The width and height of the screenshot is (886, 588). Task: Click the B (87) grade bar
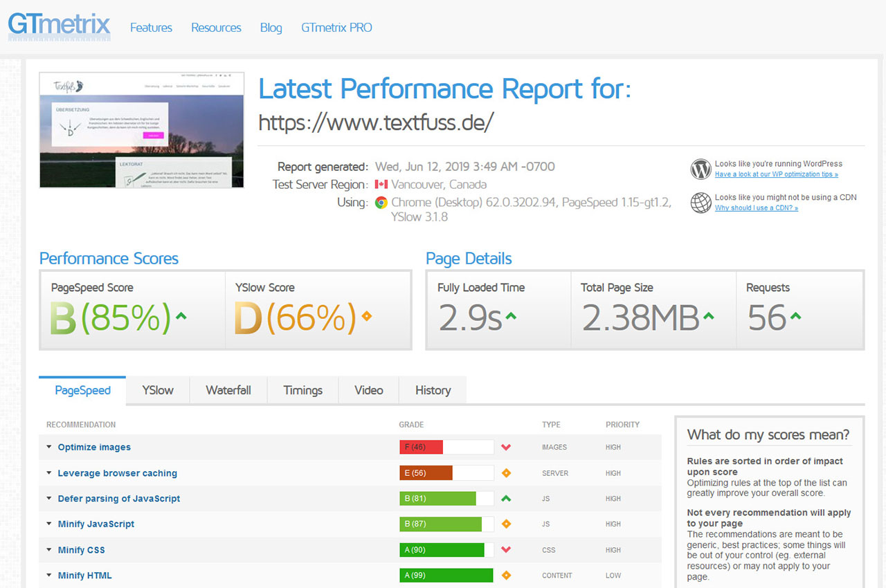[446, 524]
